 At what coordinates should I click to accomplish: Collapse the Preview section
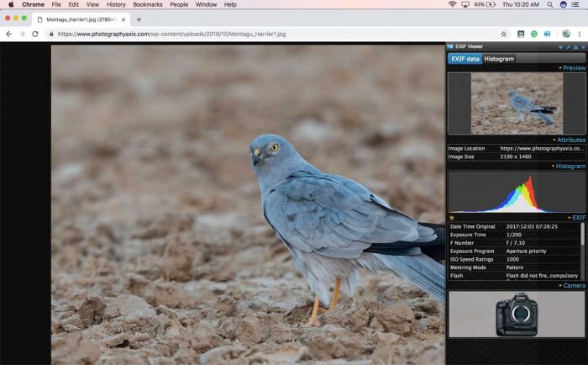click(x=574, y=68)
